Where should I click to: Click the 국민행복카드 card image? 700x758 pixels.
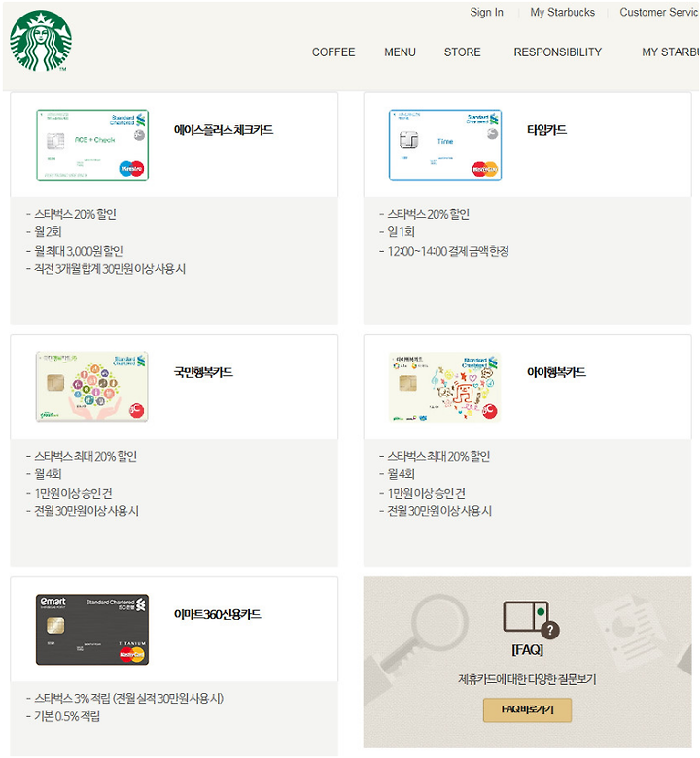pos(92,387)
